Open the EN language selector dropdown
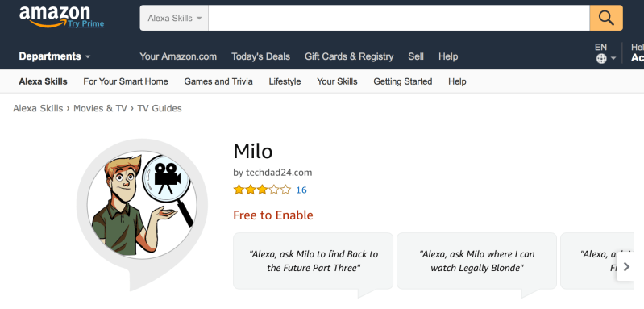 605,53
